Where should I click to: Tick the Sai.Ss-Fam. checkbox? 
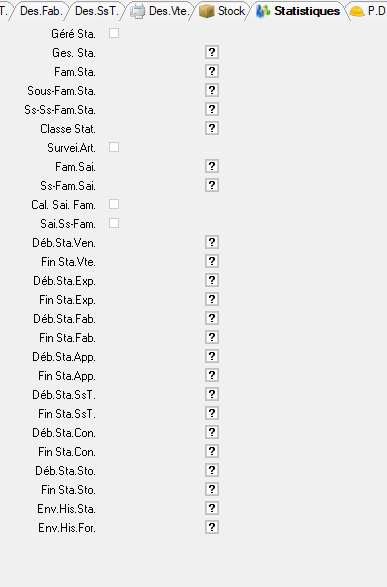coord(114,223)
